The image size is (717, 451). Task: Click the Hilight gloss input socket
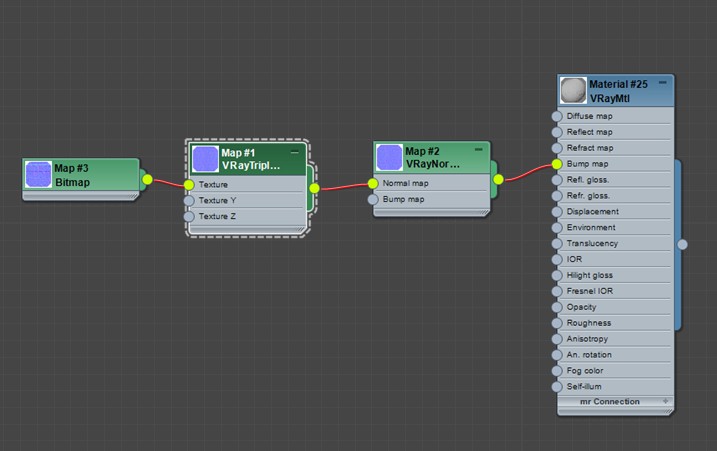point(556,275)
